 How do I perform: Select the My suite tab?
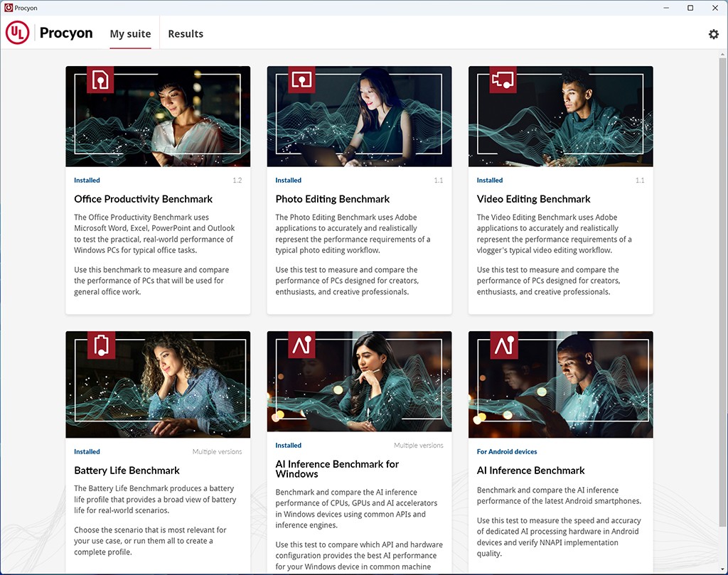[x=130, y=34]
